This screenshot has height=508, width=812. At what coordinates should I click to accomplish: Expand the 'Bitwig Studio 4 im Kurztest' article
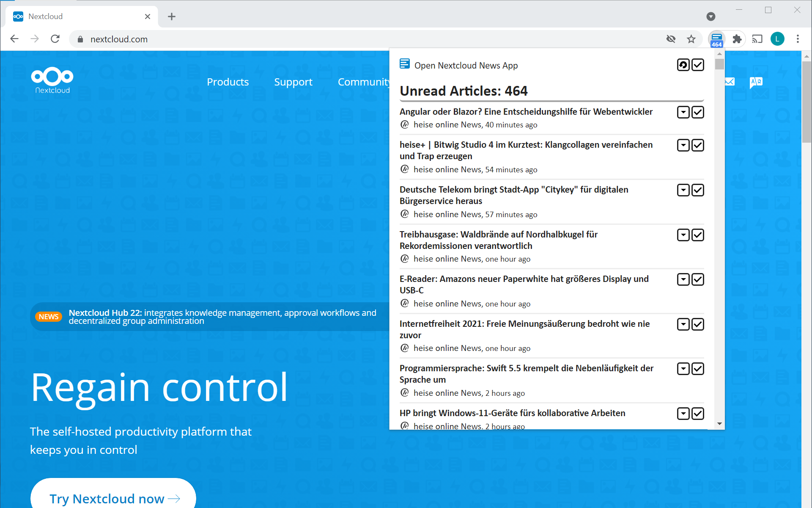click(x=683, y=145)
